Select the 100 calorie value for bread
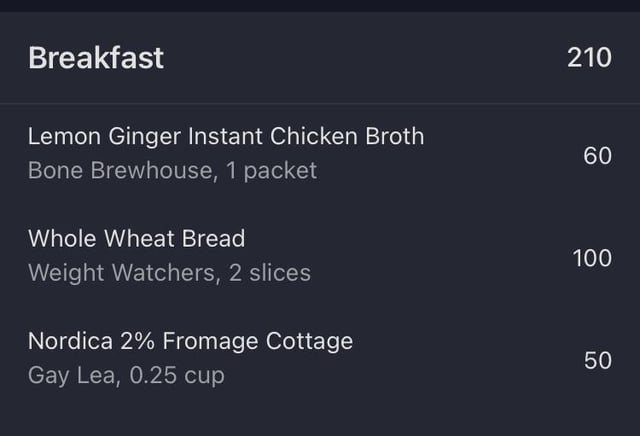Viewport: 640px width, 436px height. [x=592, y=258]
